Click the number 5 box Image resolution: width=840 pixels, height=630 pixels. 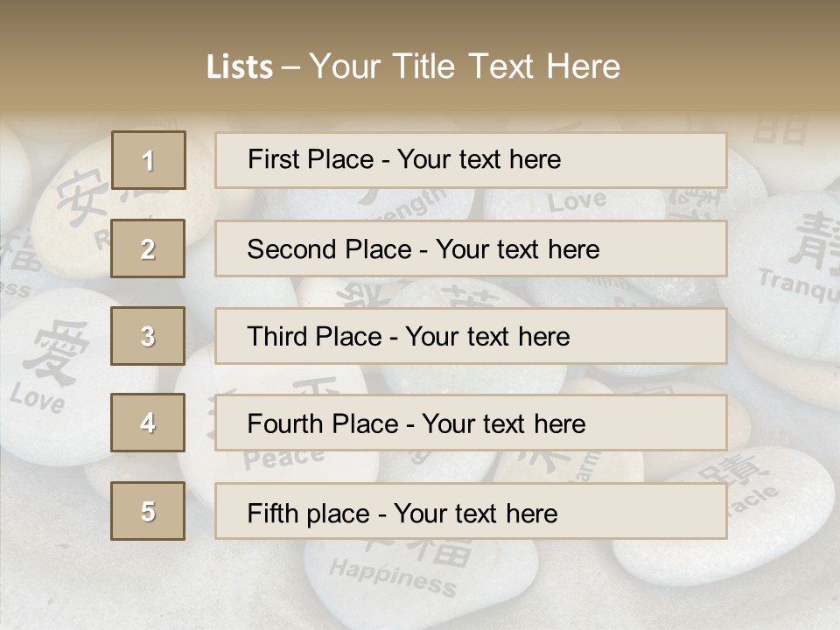(148, 511)
